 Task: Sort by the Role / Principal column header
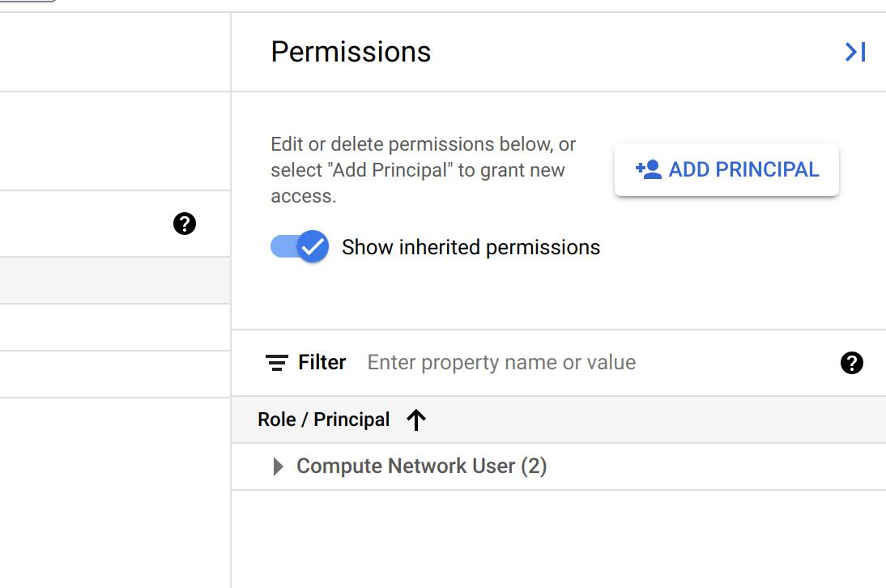pos(324,420)
